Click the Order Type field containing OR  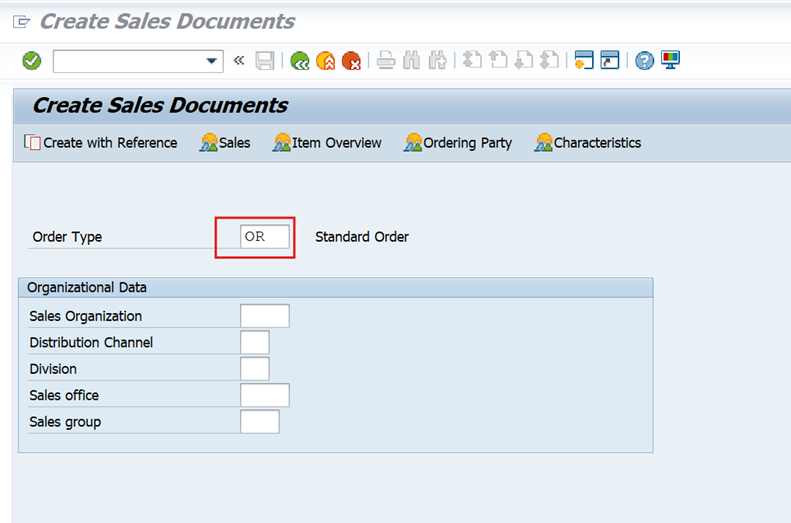(265, 237)
